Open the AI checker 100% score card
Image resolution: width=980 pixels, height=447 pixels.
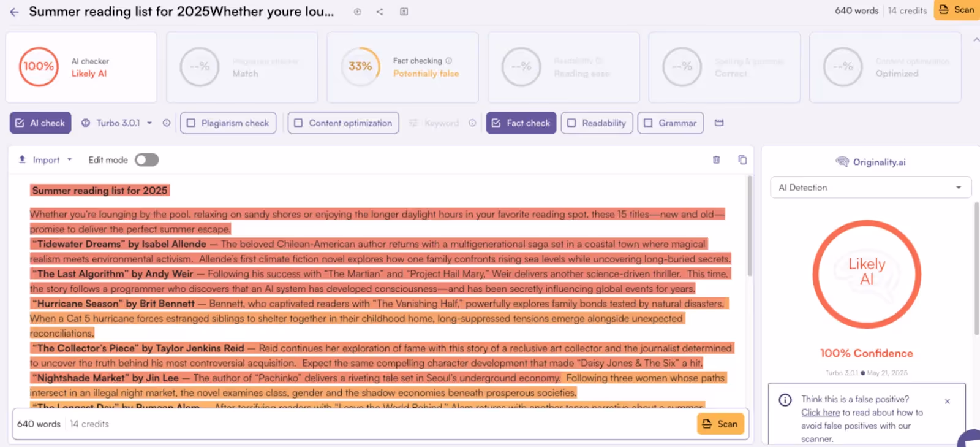coord(81,67)
